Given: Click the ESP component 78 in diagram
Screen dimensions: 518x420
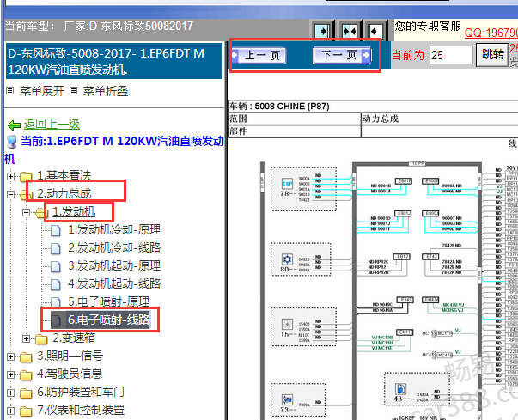Looking at the screenshot, I should click(x=287, y=184).
